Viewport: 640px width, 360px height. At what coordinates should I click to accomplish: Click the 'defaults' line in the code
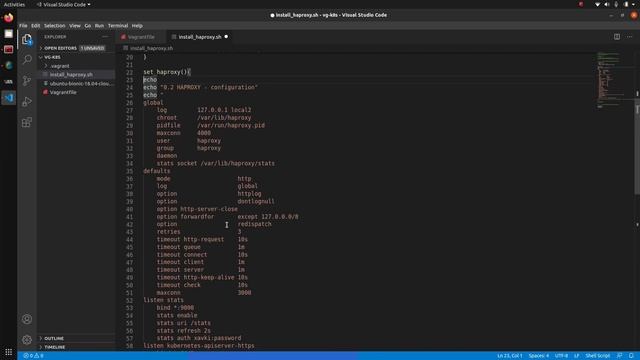click(x=157, y=171)
